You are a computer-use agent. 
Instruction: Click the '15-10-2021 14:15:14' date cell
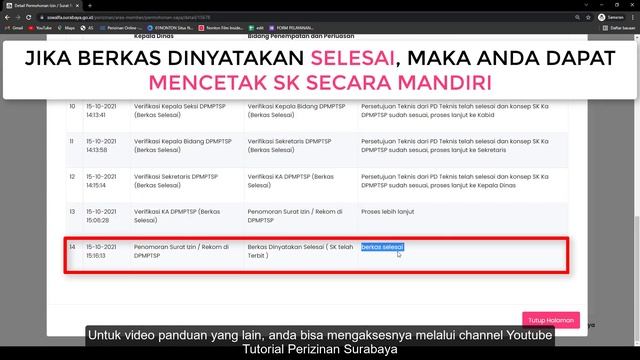click(x=101, y=181)
